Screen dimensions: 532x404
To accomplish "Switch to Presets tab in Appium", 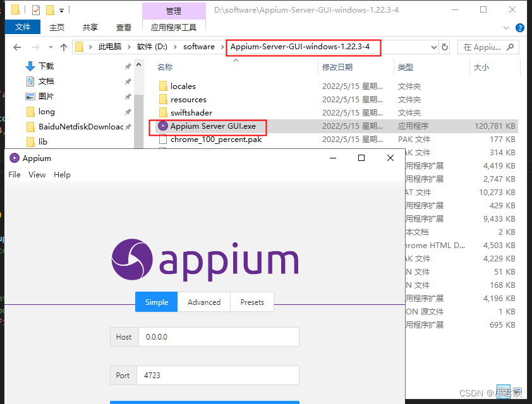I will (252, 302).
